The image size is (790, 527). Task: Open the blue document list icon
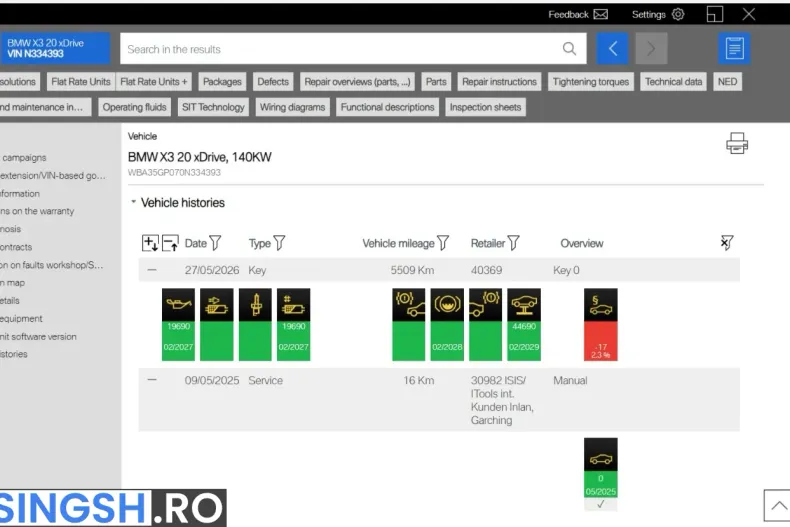point(734,48)
